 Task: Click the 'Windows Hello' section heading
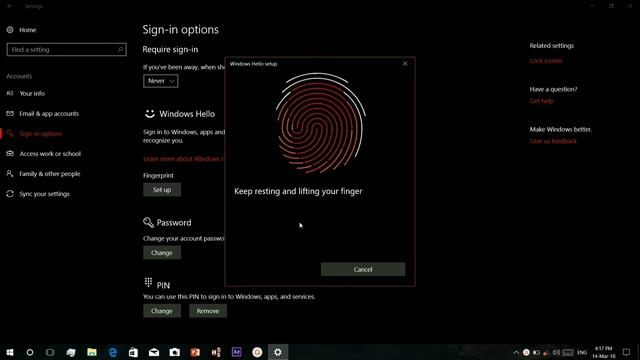click(x=187, y=114)
